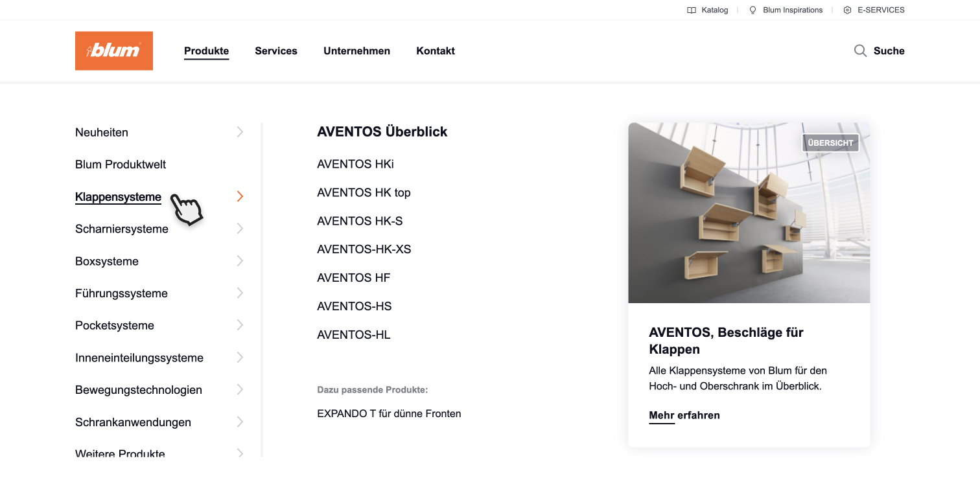Click the Blum logo
The image size is (980, 491).
point(114,51)
